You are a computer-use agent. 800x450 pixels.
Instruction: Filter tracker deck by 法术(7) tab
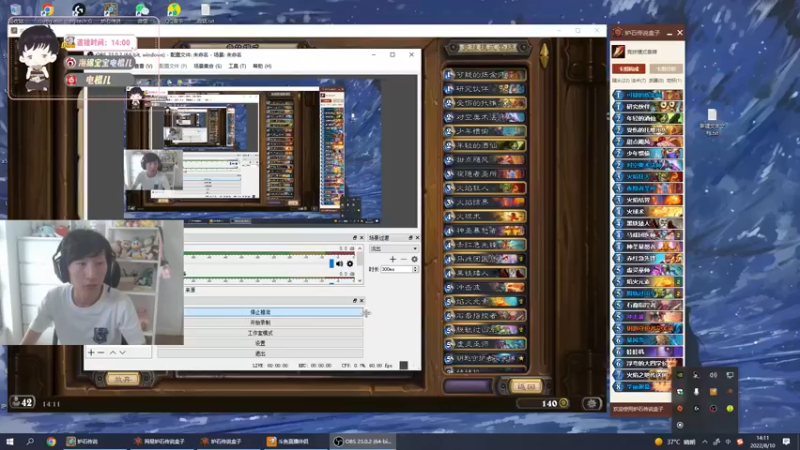click(638, 81)
